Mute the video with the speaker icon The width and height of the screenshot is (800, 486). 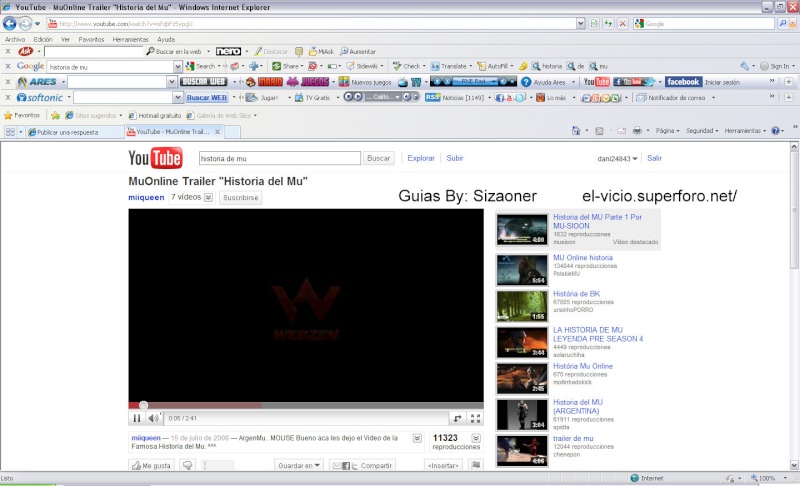(153, 418)
